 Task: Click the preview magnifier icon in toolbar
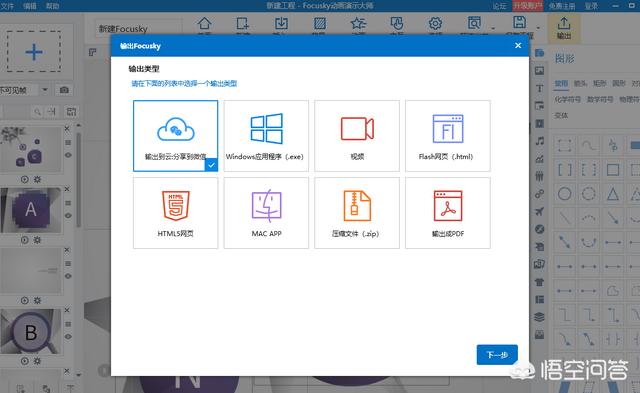click(474, 24)
